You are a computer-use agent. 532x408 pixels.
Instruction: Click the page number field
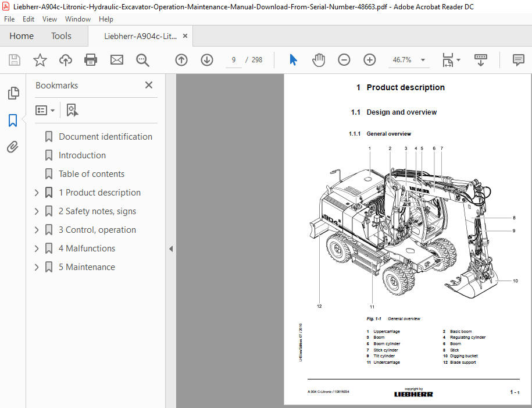[x=233, y=60]
